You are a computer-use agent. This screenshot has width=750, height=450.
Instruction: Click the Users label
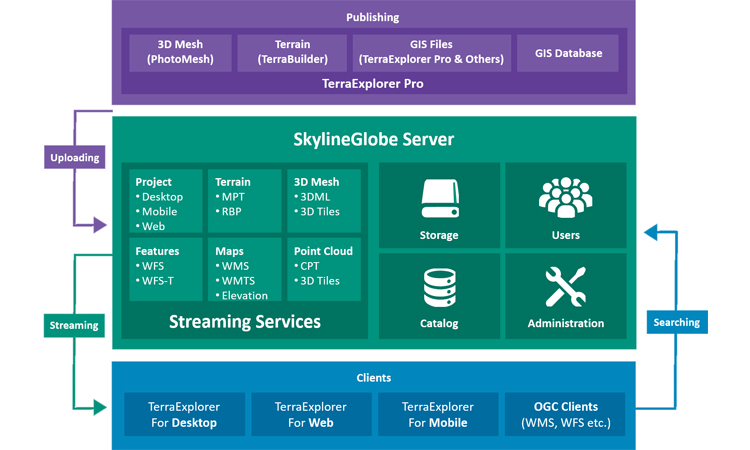click(565, 235)
